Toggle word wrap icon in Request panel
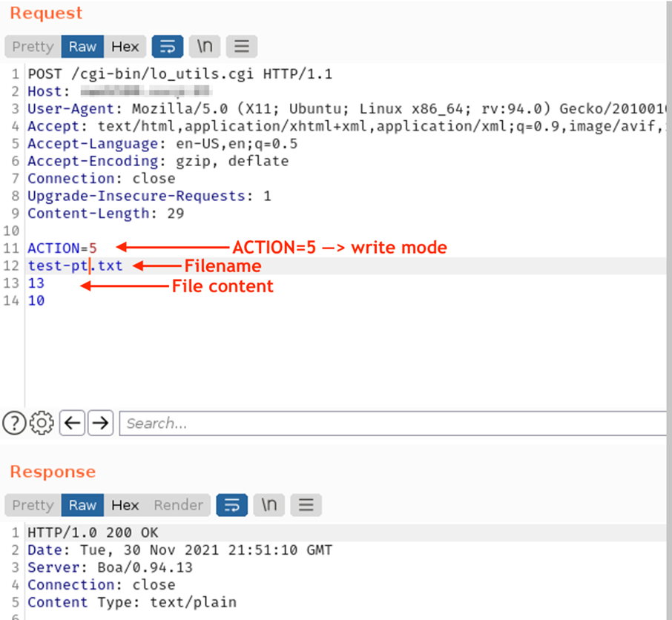Image resolution: width=672 pixels, height=620 pixels. [x=168, y=47]
